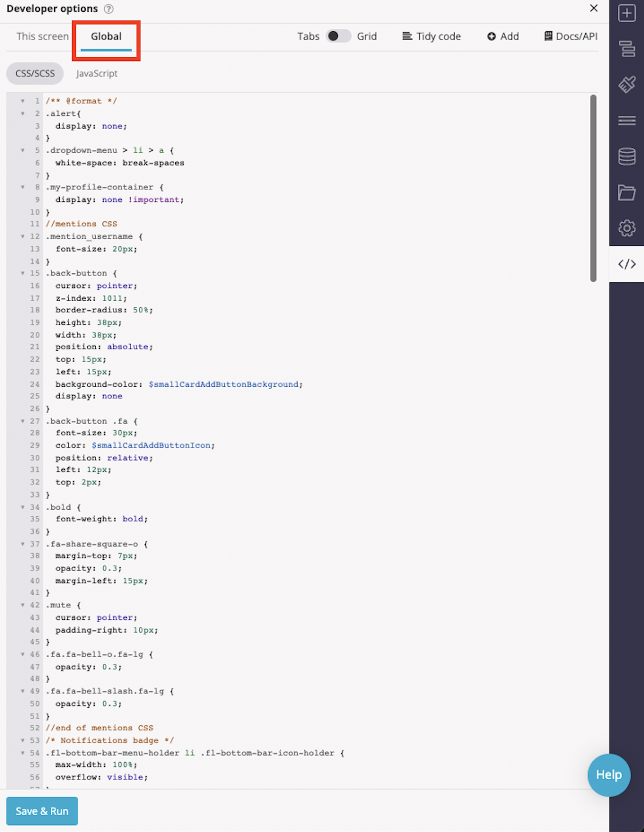Click the 'max-width: 100%;' code line

tap(96, 765)
